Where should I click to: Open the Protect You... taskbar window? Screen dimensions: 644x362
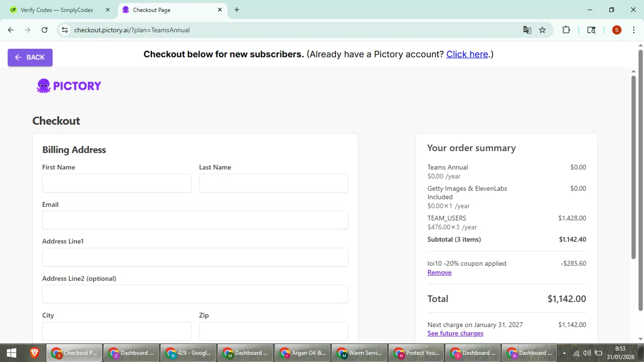[x=416, y=353]
